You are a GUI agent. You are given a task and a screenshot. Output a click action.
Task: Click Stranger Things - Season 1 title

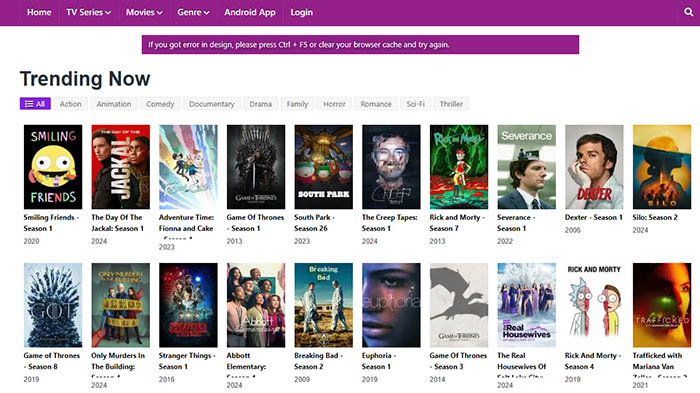[x=187, y=361]
